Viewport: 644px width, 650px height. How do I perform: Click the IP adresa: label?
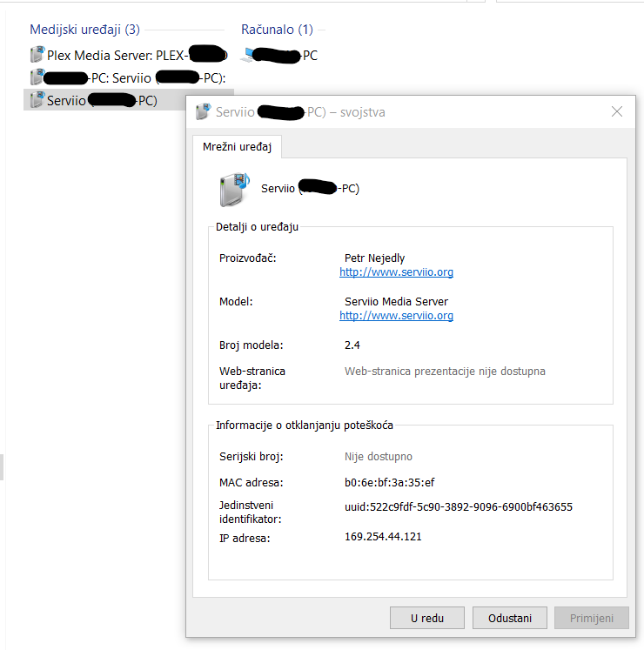pyautogui.click(x=245, y=538)
